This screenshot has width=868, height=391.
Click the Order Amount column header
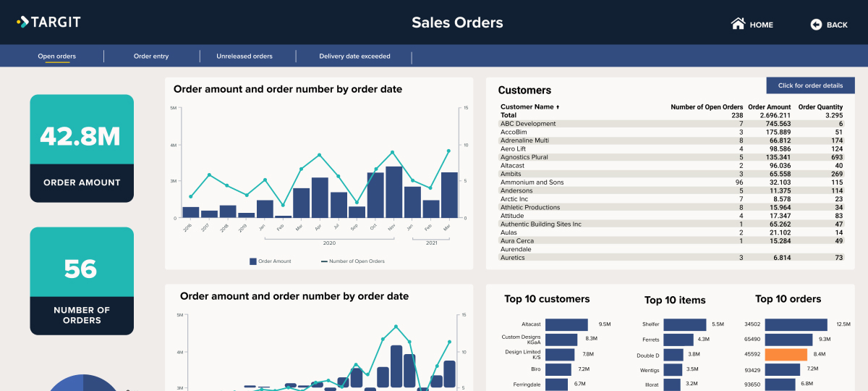[x=769, y=107]
